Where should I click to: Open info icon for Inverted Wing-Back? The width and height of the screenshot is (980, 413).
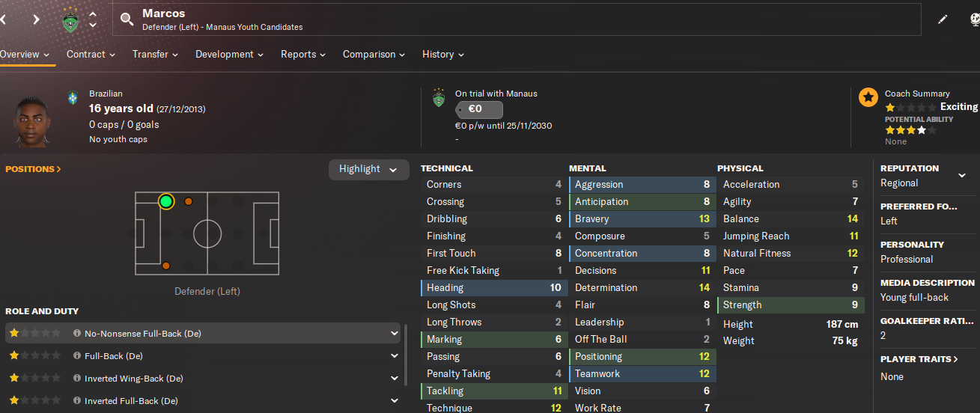click(x=76, y=379)
